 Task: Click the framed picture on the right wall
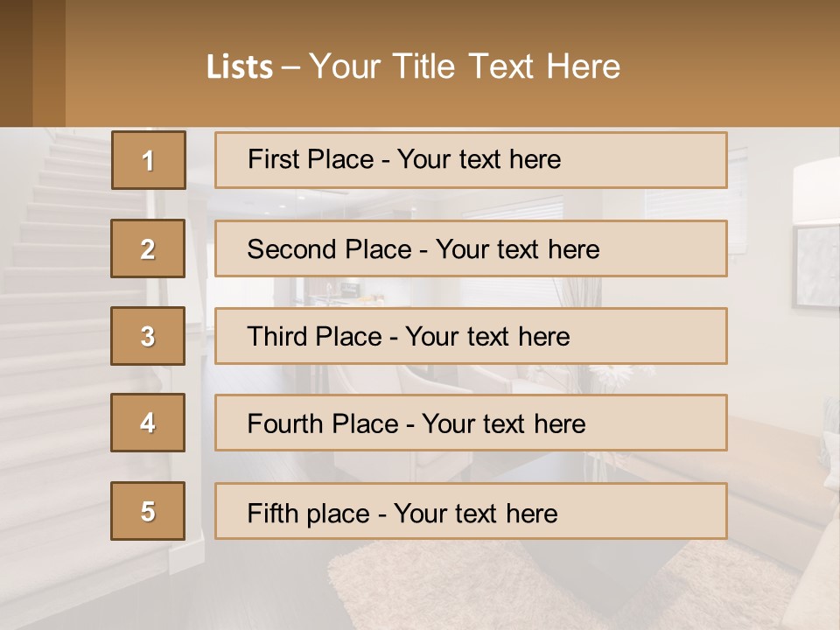click(x=815, y=265)
